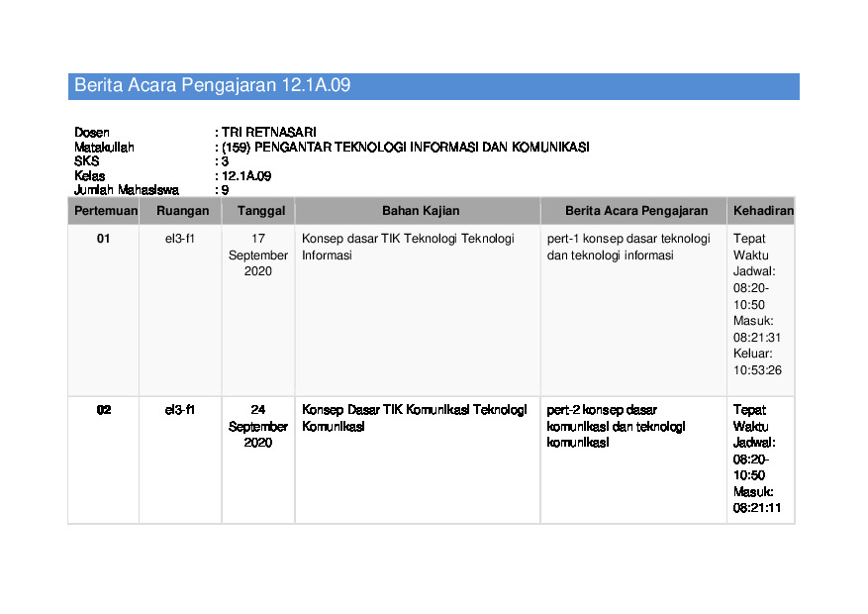Select the date '24 September 2020'
The height and width of the screenshot is (614, 868).
[258, 426]
